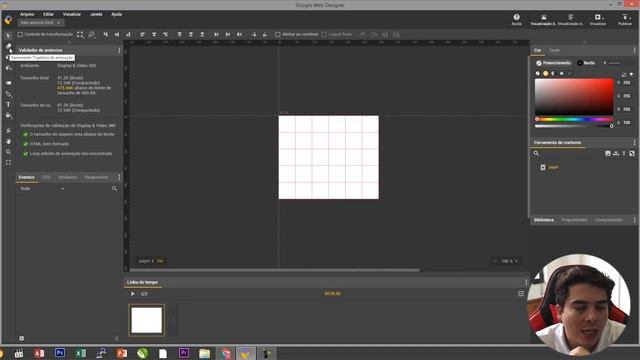Click page1 label below canvas
The width and height of the screenshot is (640, 360).
146,261
